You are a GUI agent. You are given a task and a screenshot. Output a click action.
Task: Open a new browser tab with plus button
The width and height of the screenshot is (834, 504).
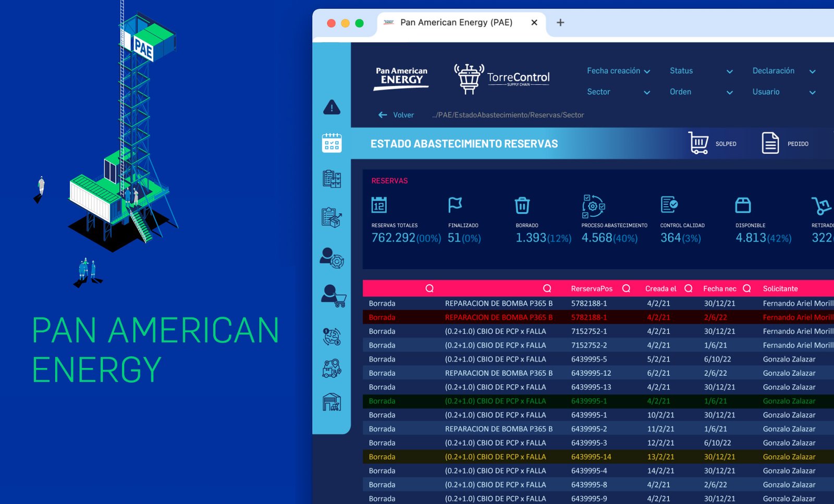560,22
